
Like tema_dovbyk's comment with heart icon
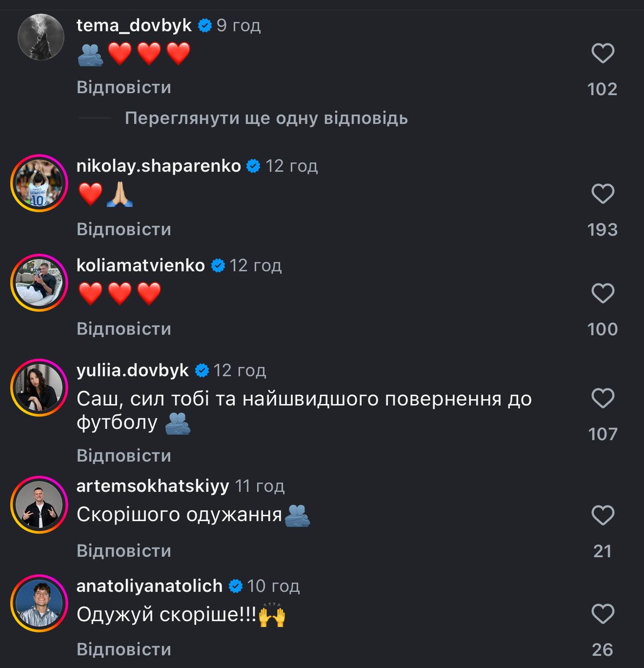pyautogui.click(x=602, y=53)
